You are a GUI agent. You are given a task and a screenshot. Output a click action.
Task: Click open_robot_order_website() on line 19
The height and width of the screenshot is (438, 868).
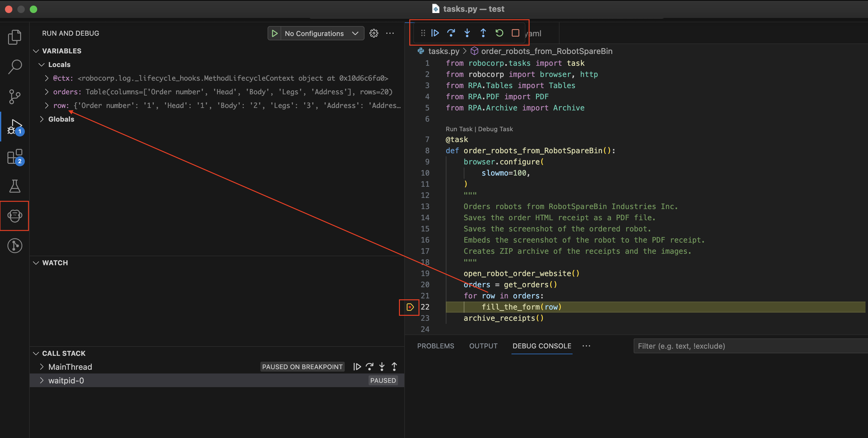point(521,274)
